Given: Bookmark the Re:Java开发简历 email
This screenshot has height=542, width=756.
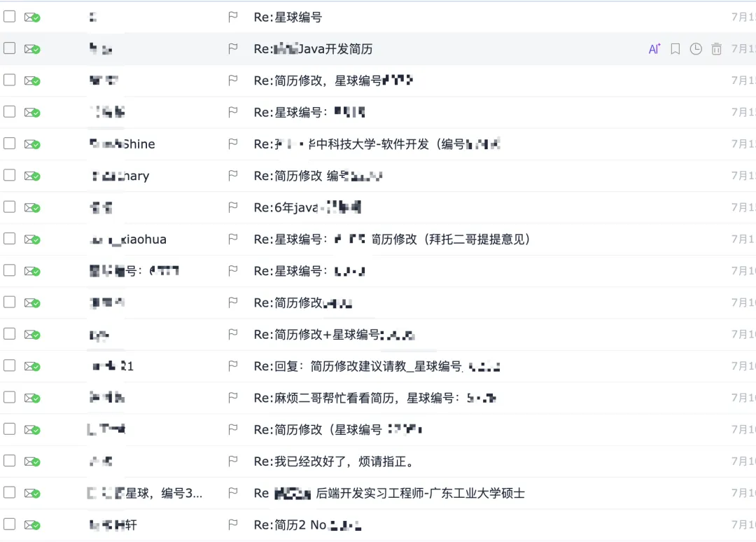Looking at the screenshot, I should pos(675,49).
